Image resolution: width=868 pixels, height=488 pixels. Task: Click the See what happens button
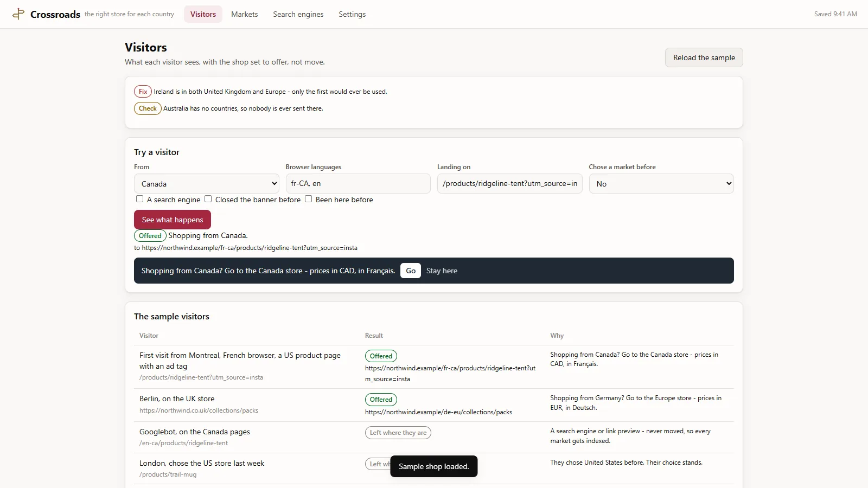(x=173, y=220)
